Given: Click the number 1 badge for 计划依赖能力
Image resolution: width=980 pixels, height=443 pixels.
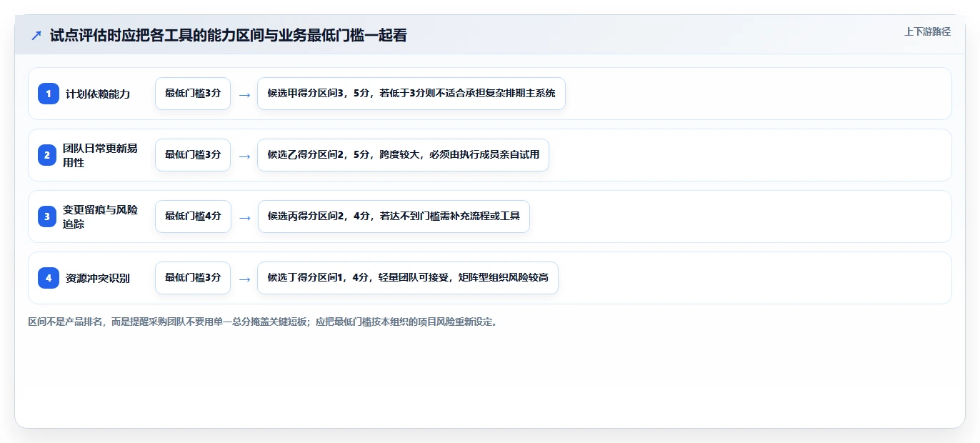Looking at the screenshot, I should (49, 94).
